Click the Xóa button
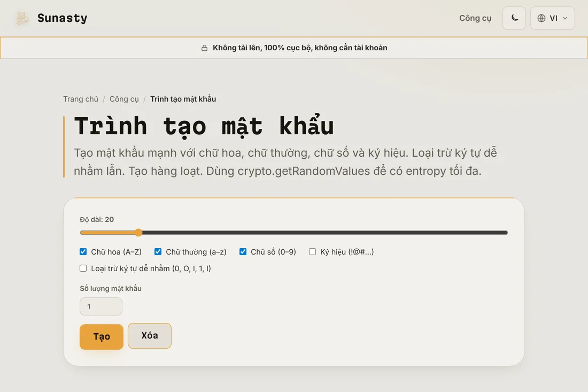This screenshot has width=588, height=392. (150, 336)
